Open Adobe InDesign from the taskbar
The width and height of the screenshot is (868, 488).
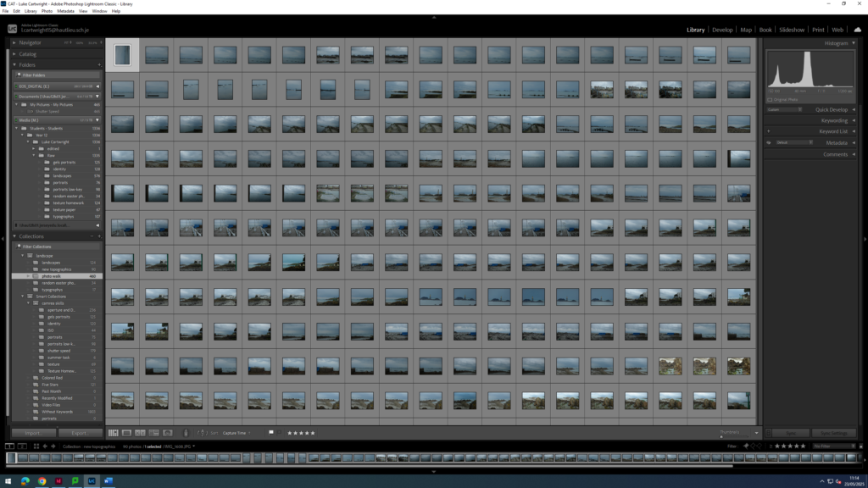coord(58,481)
